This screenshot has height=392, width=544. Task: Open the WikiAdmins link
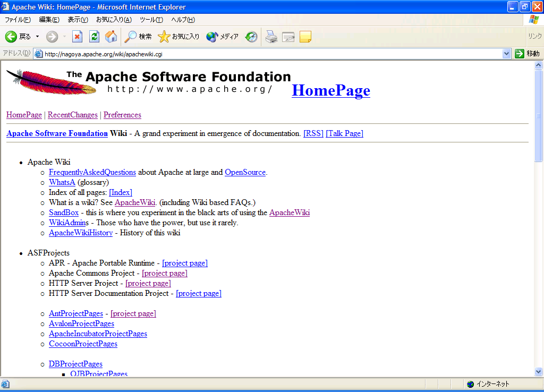(69, 223)
